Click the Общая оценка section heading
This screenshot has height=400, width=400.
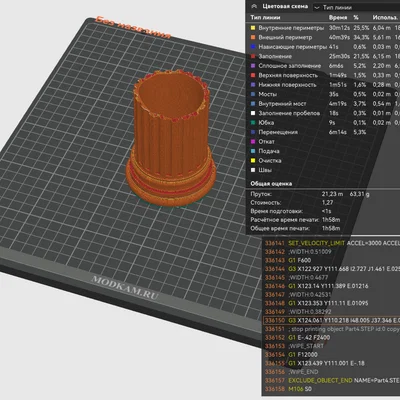tap(271, 184)
